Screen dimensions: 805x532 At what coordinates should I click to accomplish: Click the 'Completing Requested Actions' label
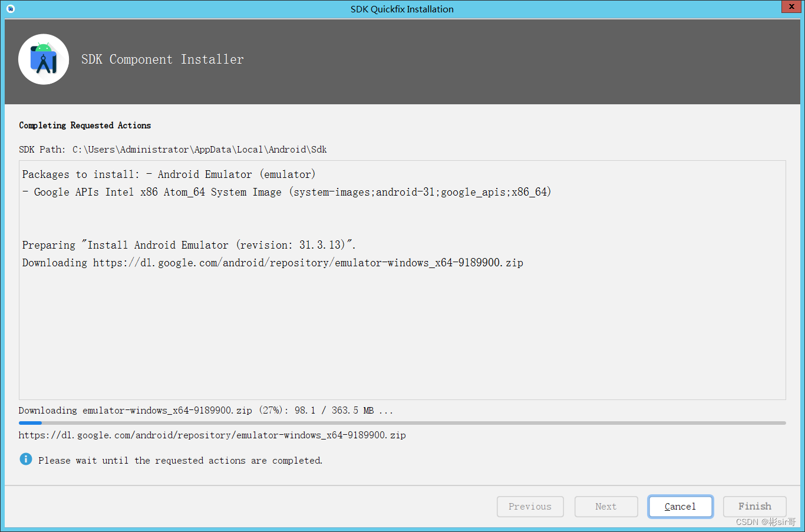tap(85, 125)
